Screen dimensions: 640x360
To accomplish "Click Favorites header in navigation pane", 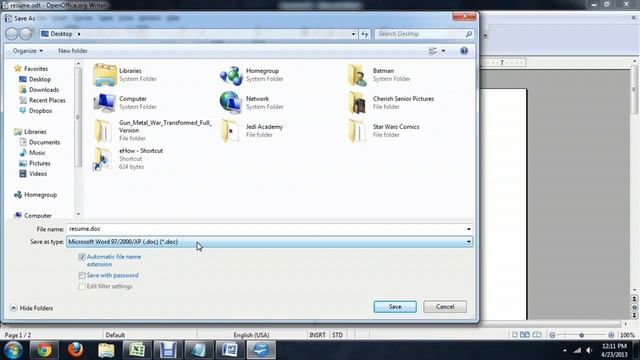I will pos(31,69).
